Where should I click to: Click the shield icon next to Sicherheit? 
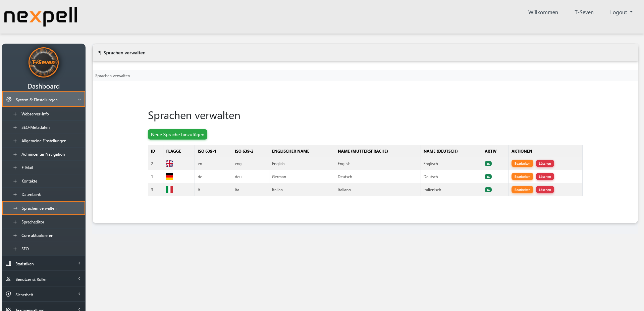[8, 294]
